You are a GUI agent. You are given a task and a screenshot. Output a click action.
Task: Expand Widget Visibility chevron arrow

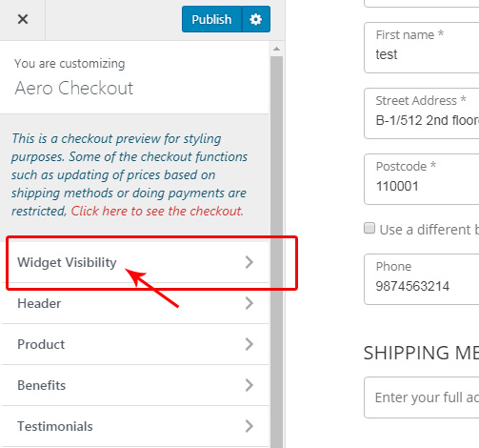click(249, 262)
